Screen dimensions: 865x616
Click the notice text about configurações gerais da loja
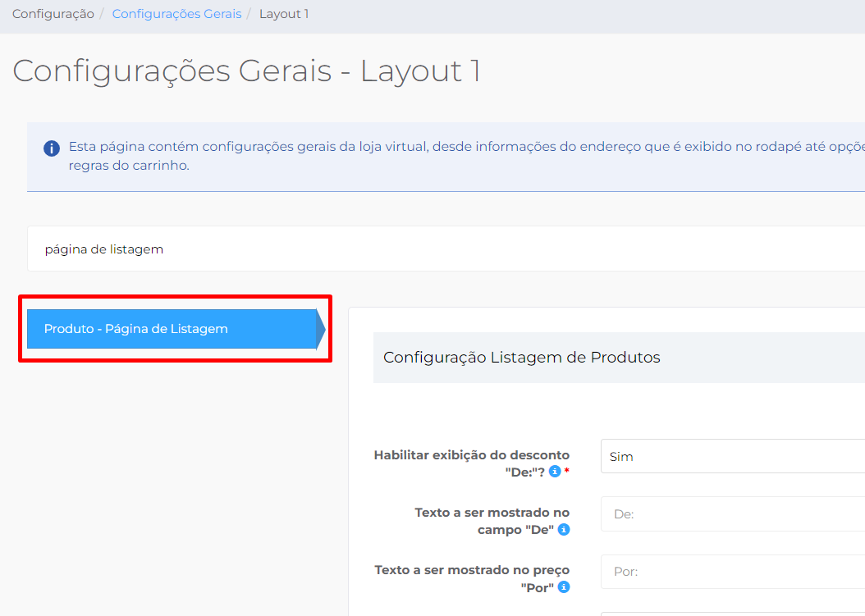(x=466, y=156)
